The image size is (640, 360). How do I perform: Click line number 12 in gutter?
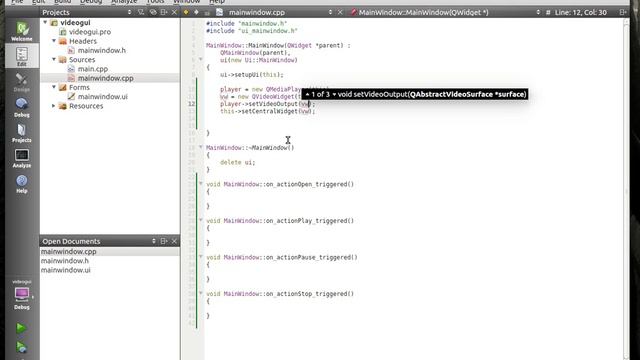191,104
